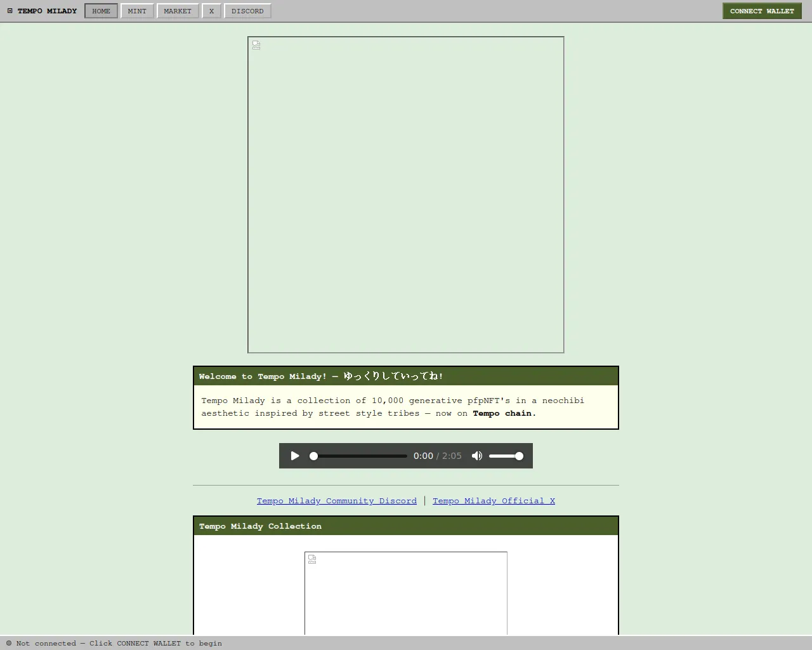Go to the MARKET tab

(178, 11)
